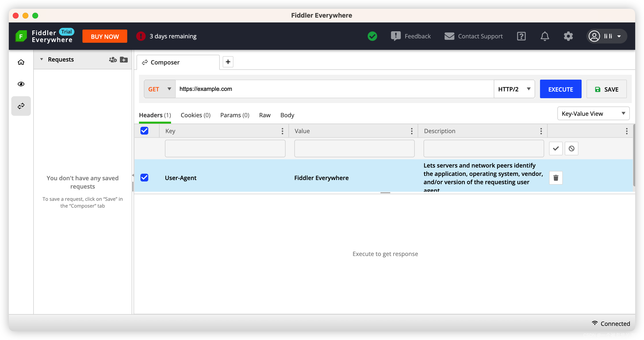The height and width of the screenshot is (340, 644).
Task: Confirm new header with checkmark icon
Action: pyautogui.click(x=555, y=149)
